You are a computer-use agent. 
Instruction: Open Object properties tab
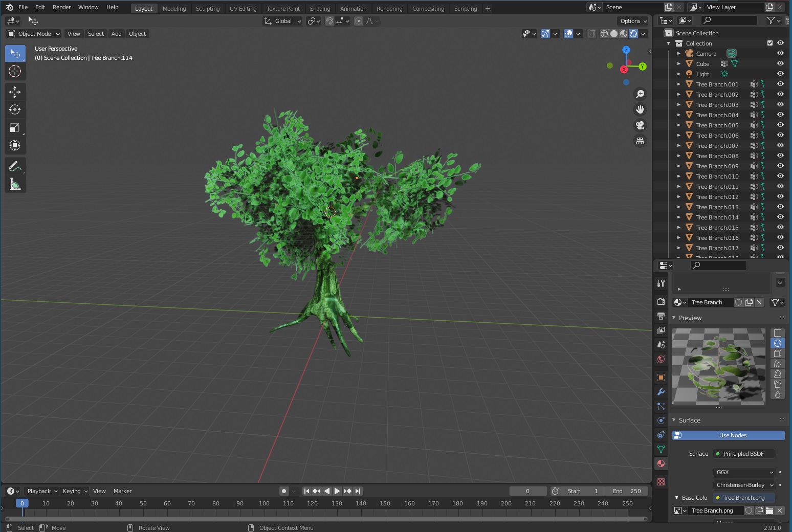[661, 378]
